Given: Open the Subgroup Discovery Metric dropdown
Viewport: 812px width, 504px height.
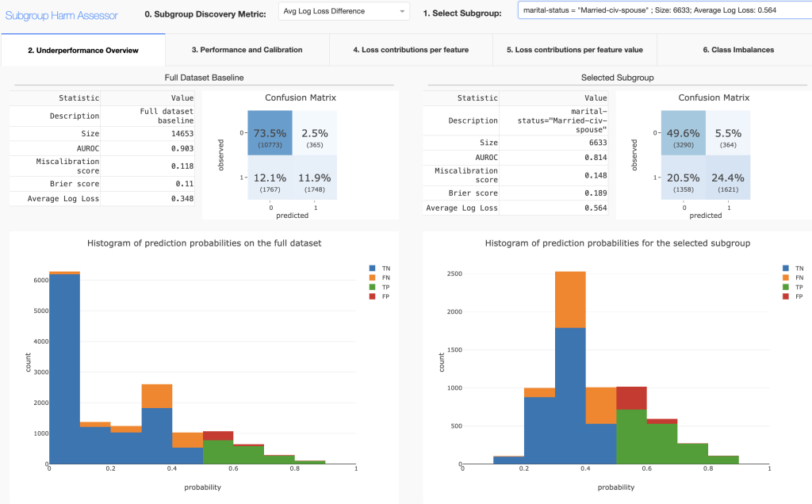Looking at the screenshot, I should (x=344, y=11).
